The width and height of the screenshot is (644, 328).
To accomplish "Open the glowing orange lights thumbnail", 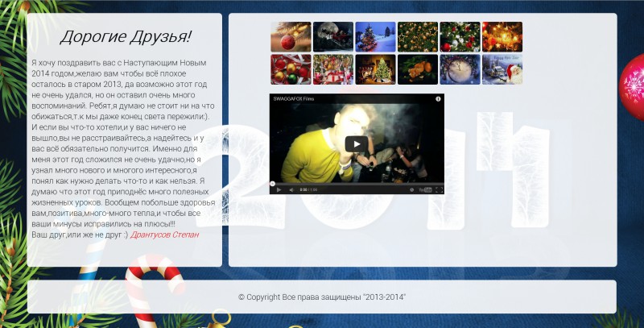I will pyautogui.click(x=502, y=37).
